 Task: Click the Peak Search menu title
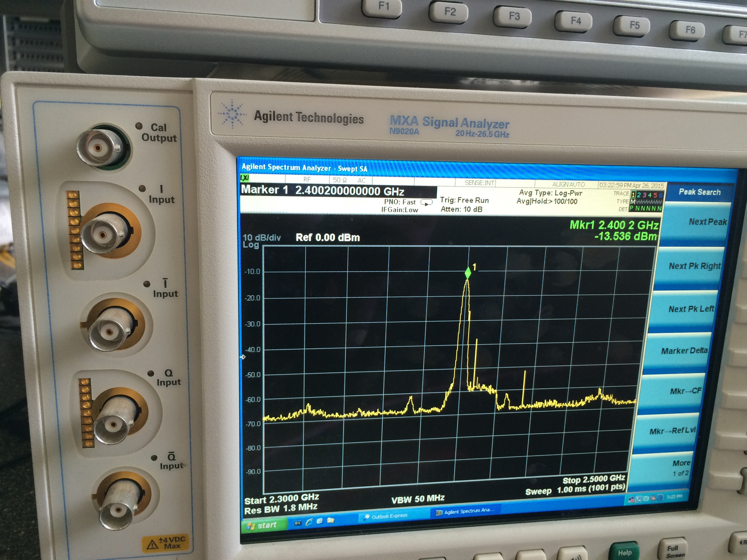coord(699,192)
